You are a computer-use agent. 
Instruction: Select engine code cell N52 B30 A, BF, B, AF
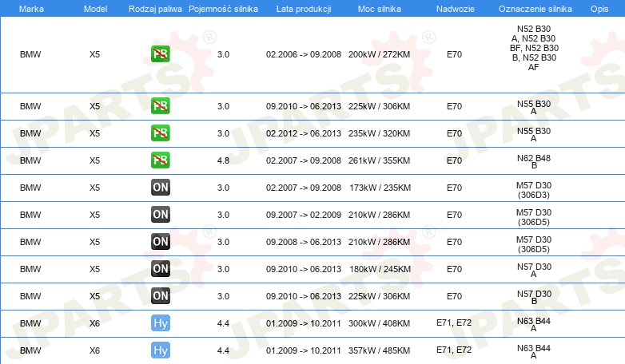[x=534, y=48]
